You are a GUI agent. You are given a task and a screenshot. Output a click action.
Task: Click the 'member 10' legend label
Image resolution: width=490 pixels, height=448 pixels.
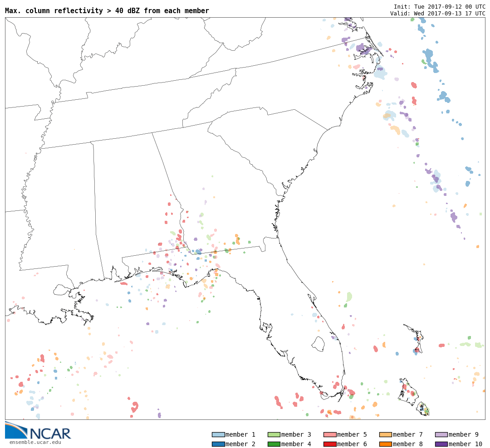[x=465, y=444]
